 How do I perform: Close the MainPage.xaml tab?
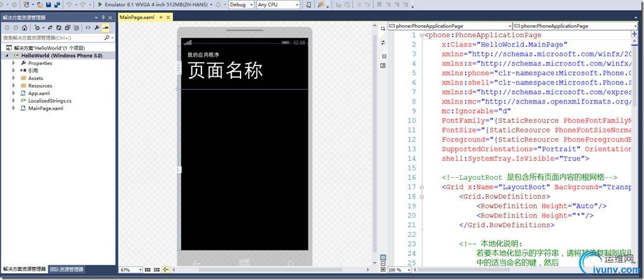[169, 18]
